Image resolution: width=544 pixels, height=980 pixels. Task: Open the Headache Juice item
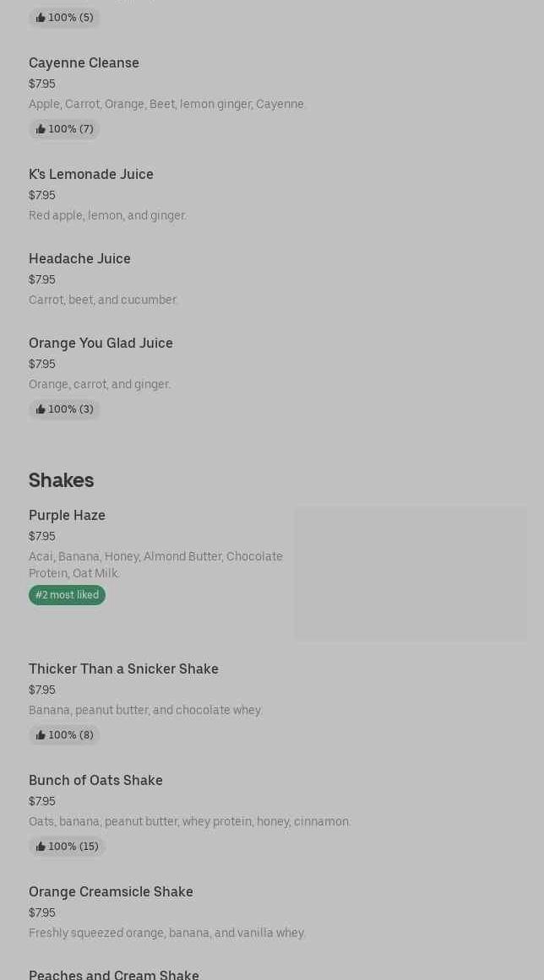point(79,258)
